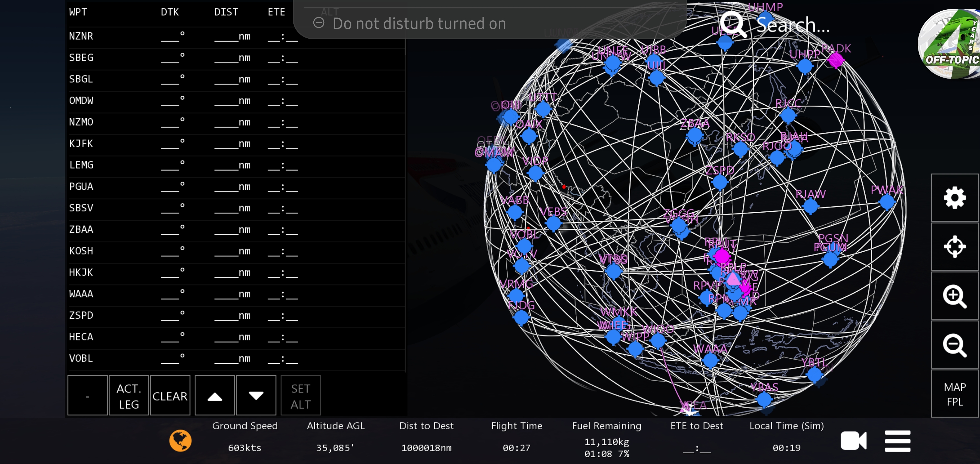Toggle MAP FPL view button
980x464 pixels.
tap(954, 394)
